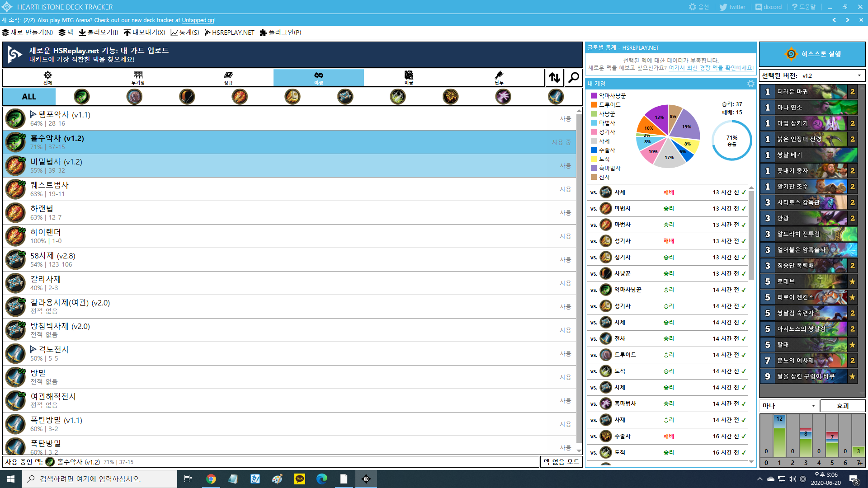The image size is (868, 488).
Task: Click the deck sort arrows icon
Action: (x=555, y=78)
